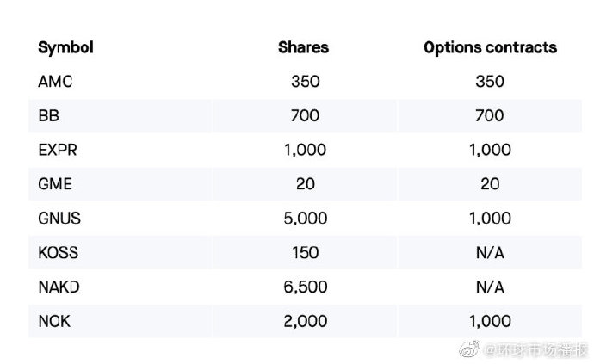Click the options contracts value for AMC

tap(490, 82)
